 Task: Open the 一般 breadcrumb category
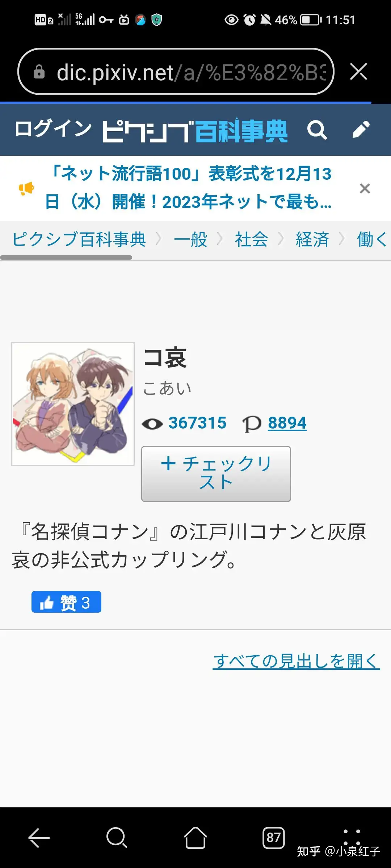tap(190, 239)
